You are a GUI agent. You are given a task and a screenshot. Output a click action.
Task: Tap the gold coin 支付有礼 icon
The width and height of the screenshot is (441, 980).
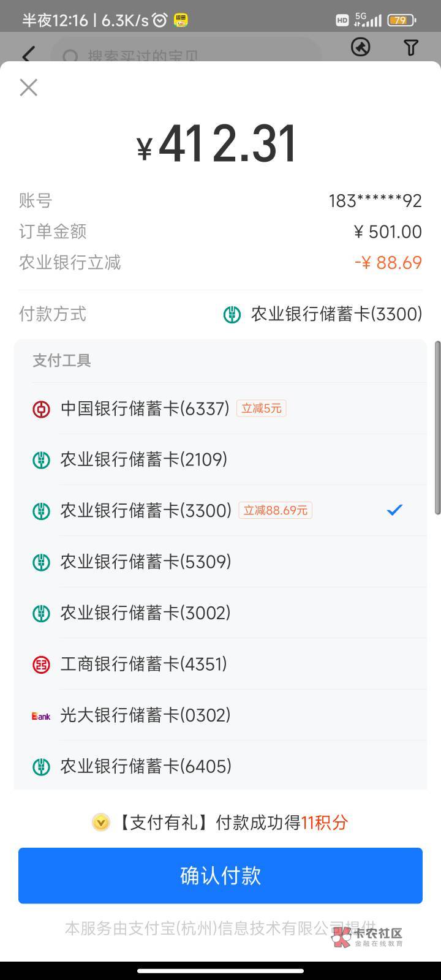(101, 822)
